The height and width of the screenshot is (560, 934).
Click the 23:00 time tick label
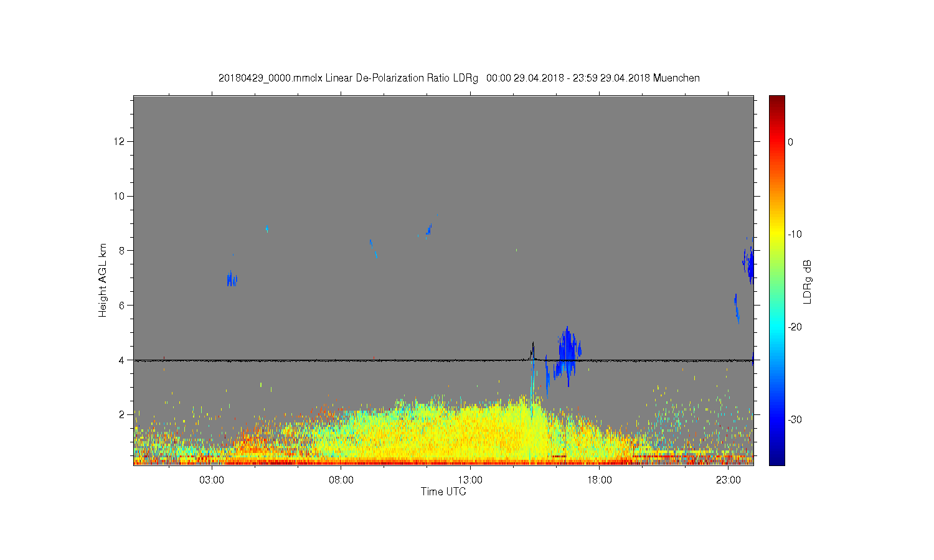[729, 480]
